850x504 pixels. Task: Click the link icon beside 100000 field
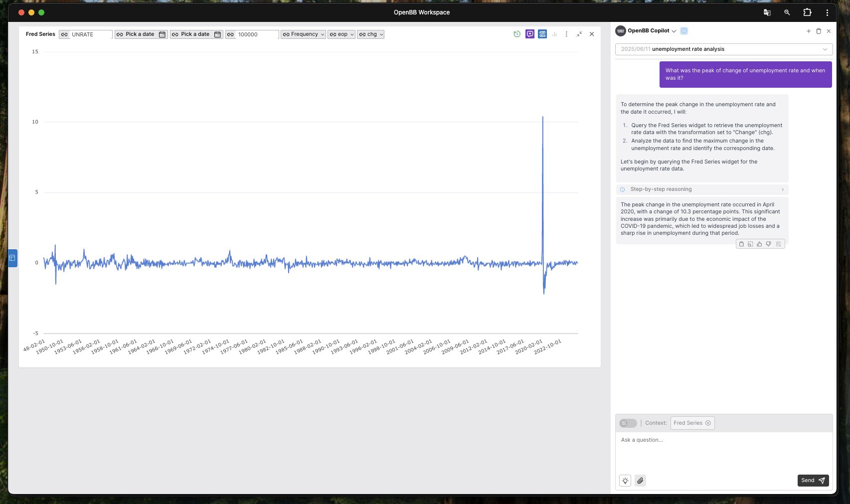(230, 34)
